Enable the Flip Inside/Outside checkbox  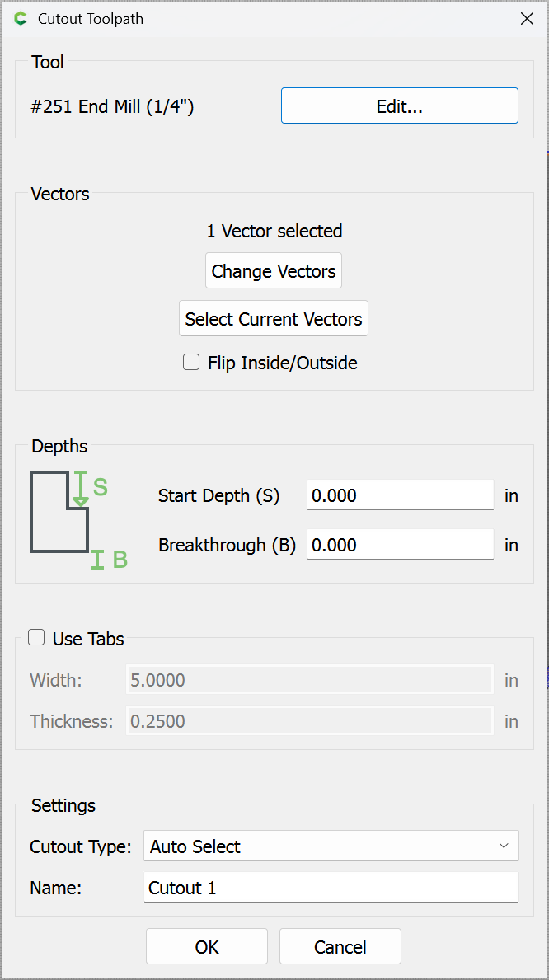point(191,363)
